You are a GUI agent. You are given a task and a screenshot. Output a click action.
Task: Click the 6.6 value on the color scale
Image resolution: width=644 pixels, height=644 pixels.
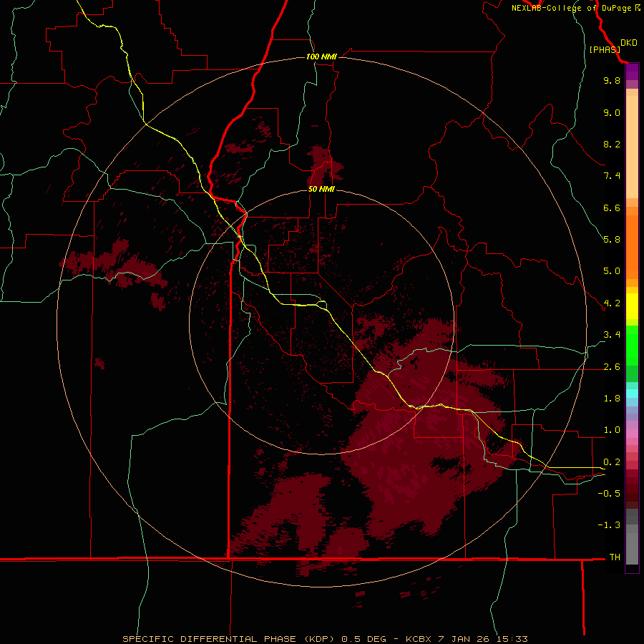[612, 208]
